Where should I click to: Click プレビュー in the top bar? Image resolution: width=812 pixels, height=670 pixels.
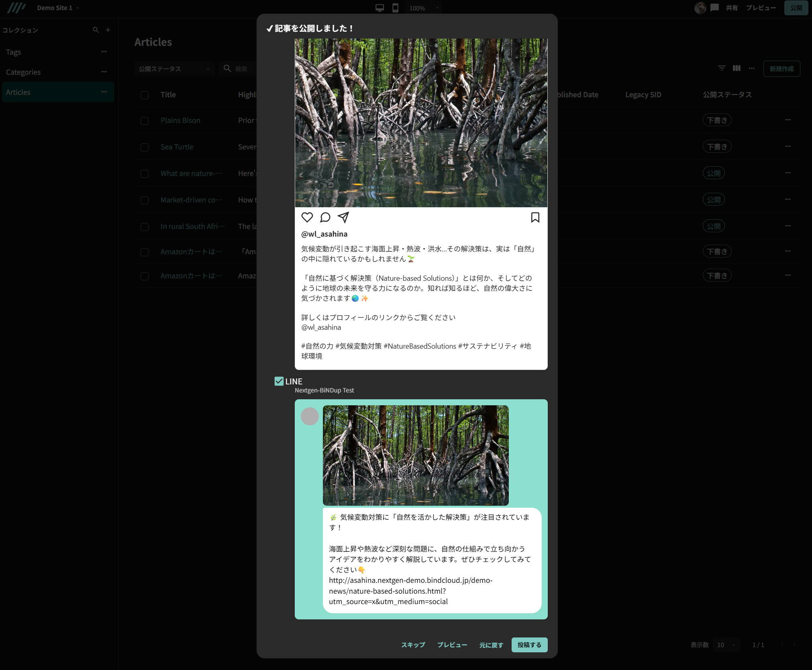(761, 8)
